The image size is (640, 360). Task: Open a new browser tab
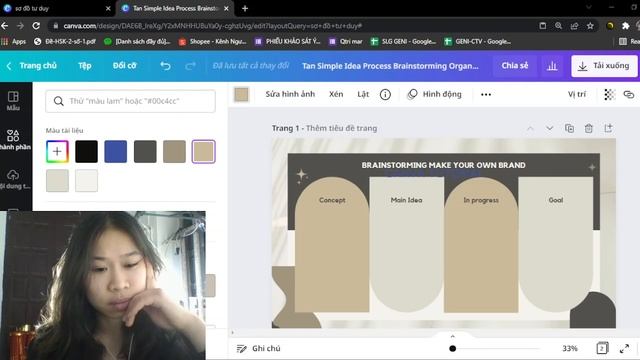click(245, 8)
